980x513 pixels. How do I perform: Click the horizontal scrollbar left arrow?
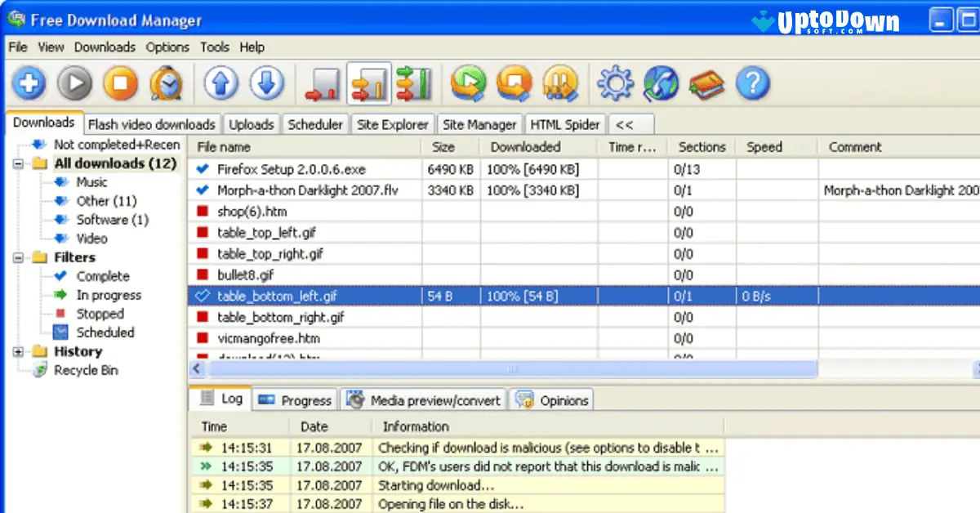(x=197, y=369)
